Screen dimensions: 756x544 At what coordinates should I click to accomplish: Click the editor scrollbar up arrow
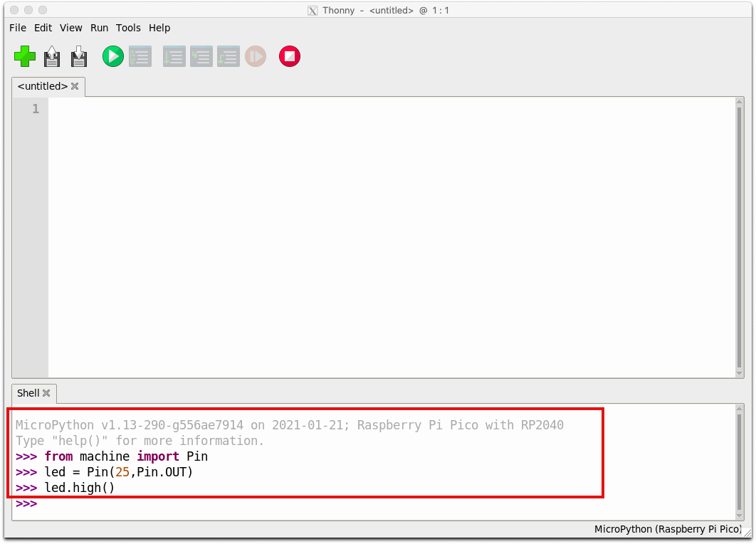tap(739, 101)
